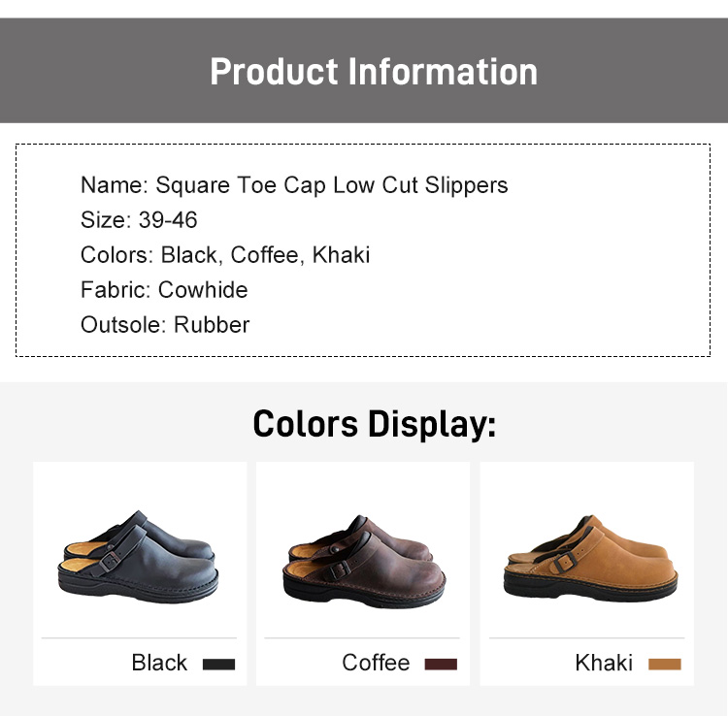Click the Colors Display heading
Viewport: 728px width, 716px height.
375,424
